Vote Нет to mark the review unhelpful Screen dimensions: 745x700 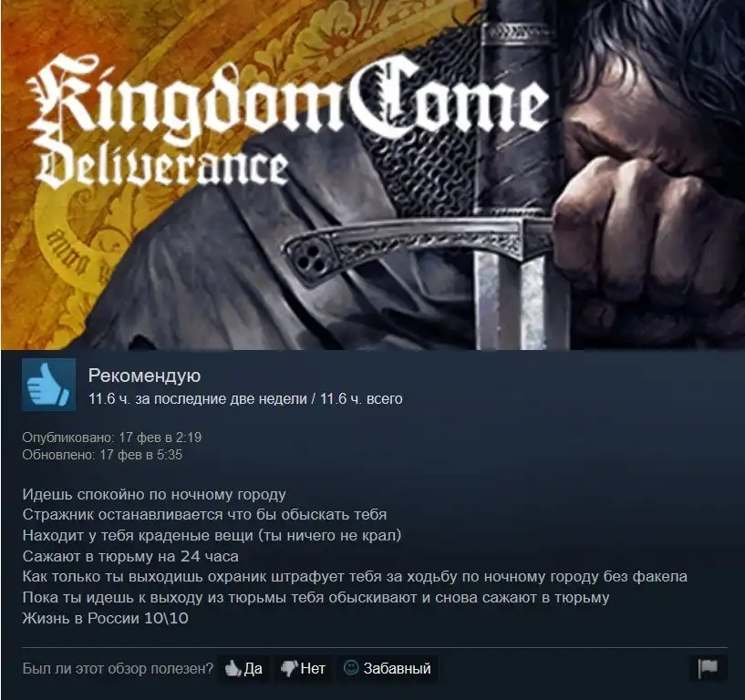[x=303, y=669]
